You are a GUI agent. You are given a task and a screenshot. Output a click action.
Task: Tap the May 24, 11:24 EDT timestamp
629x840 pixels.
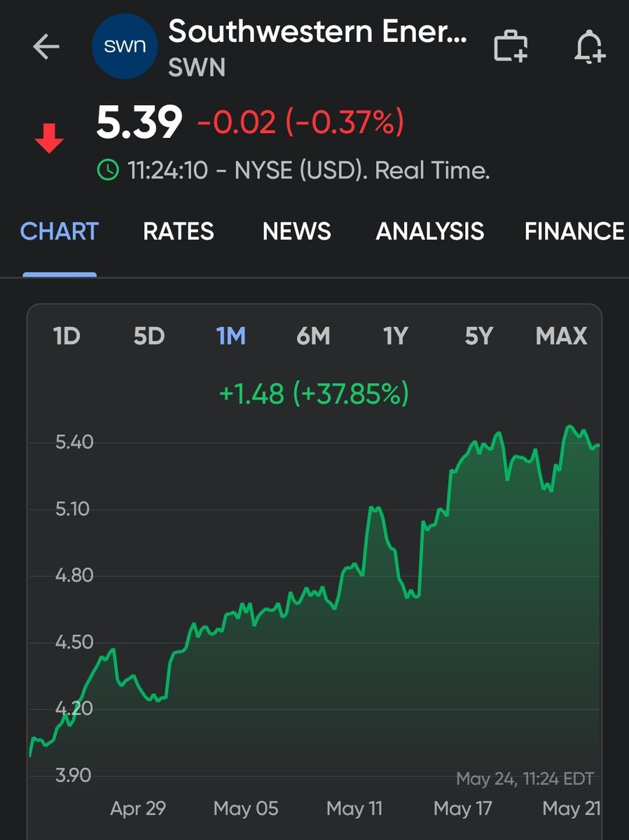(525, 778)
